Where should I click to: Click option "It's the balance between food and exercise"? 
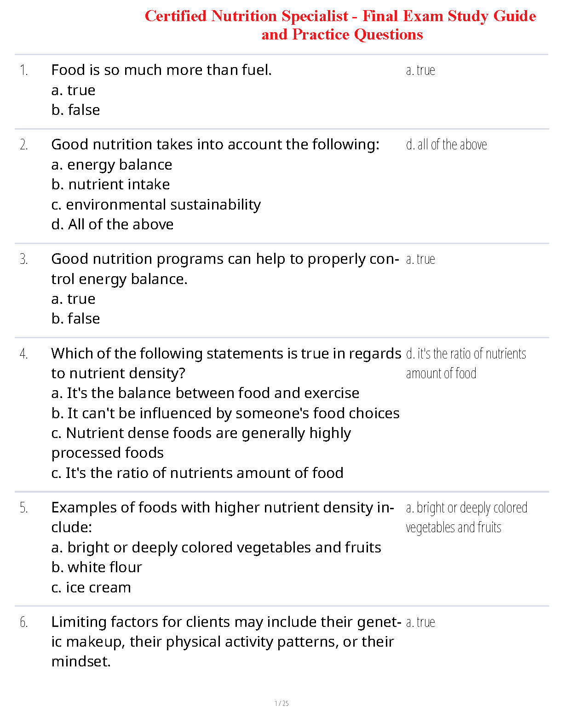[x=205, y=393]
